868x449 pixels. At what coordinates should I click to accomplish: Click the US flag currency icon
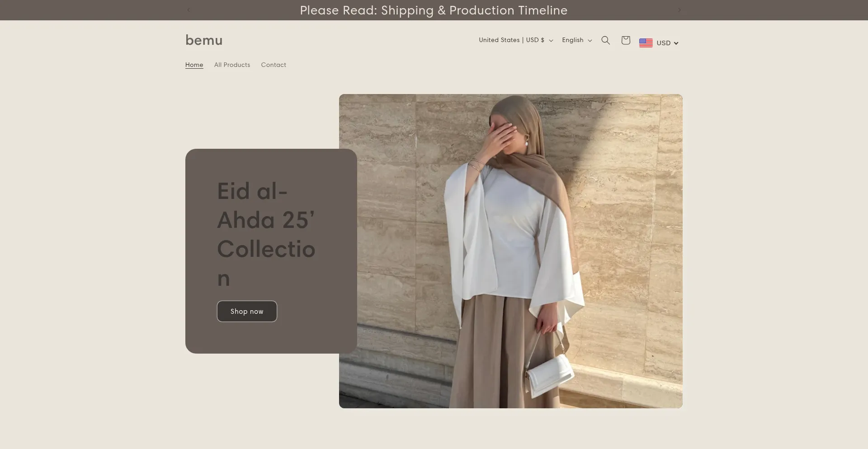tap(646, 43)
